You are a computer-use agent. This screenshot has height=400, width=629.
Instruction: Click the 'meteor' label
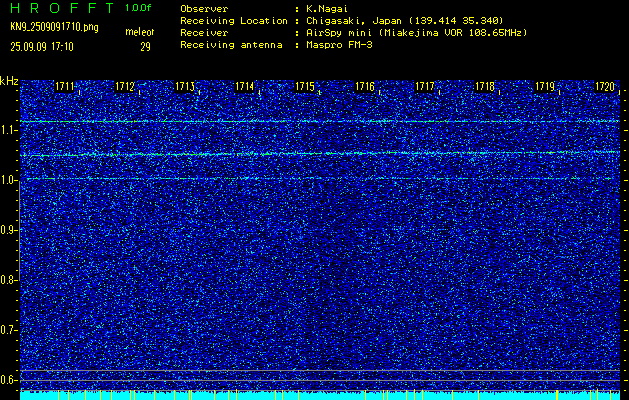pyautogui.click(x=140, y=32)
